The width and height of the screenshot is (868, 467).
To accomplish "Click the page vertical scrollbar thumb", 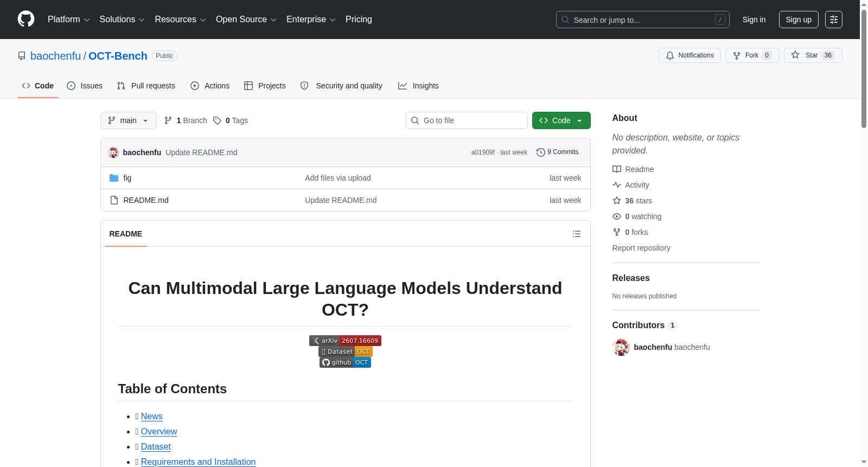I will tap(864, 68).
